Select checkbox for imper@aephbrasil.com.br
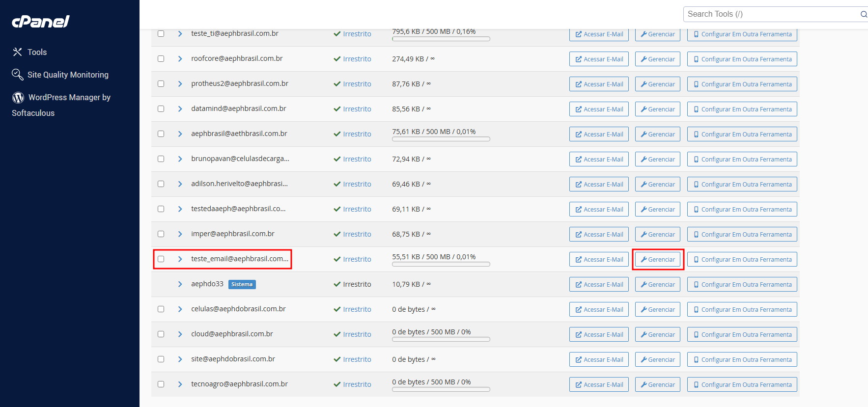The height and width of the screenshot is (407, 868). coord(161,234)
